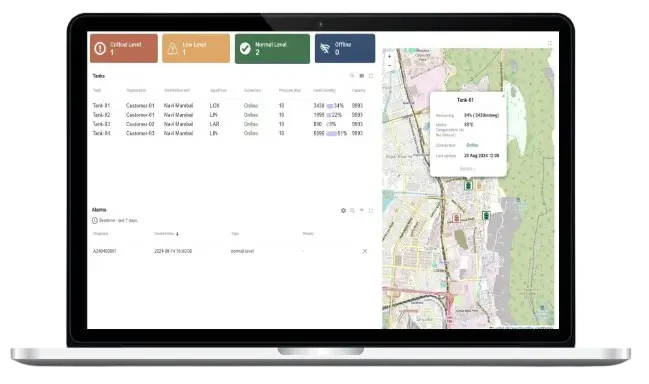The width and height of the screenshot is (649, 384).
Task: Expand Tanks panel to fullscreen
Action: pos(371,76)
